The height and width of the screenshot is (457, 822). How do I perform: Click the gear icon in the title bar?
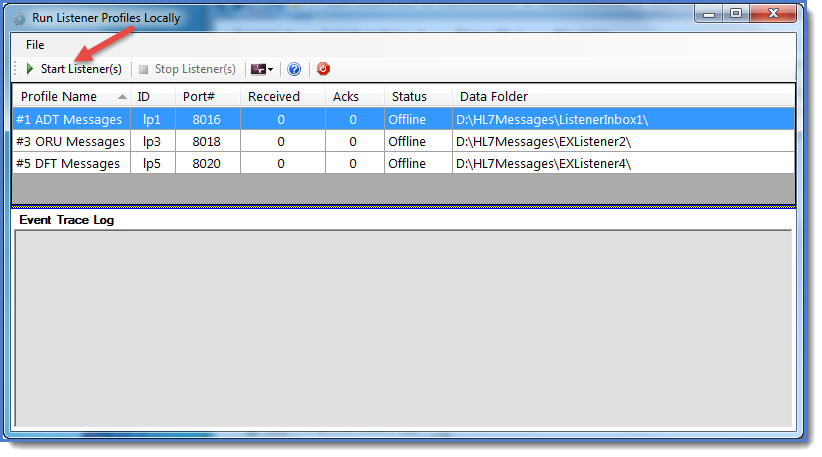pyautogui.click(x=19, y=19)
